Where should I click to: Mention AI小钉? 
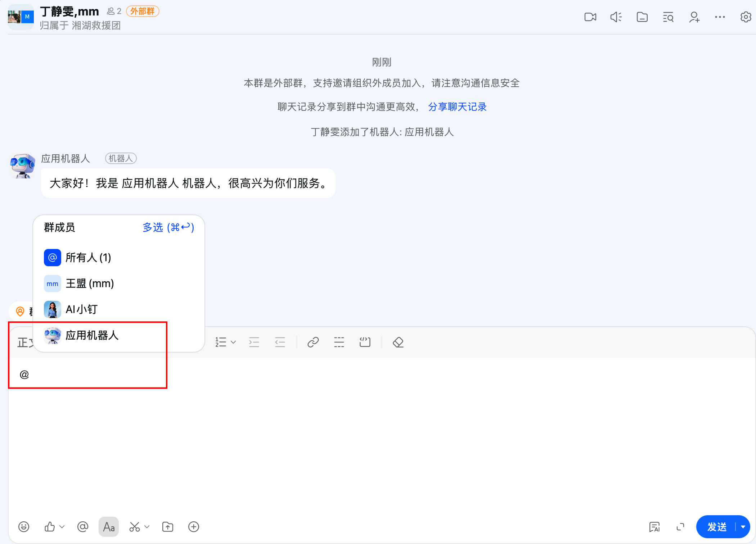(x=119, y=309)
